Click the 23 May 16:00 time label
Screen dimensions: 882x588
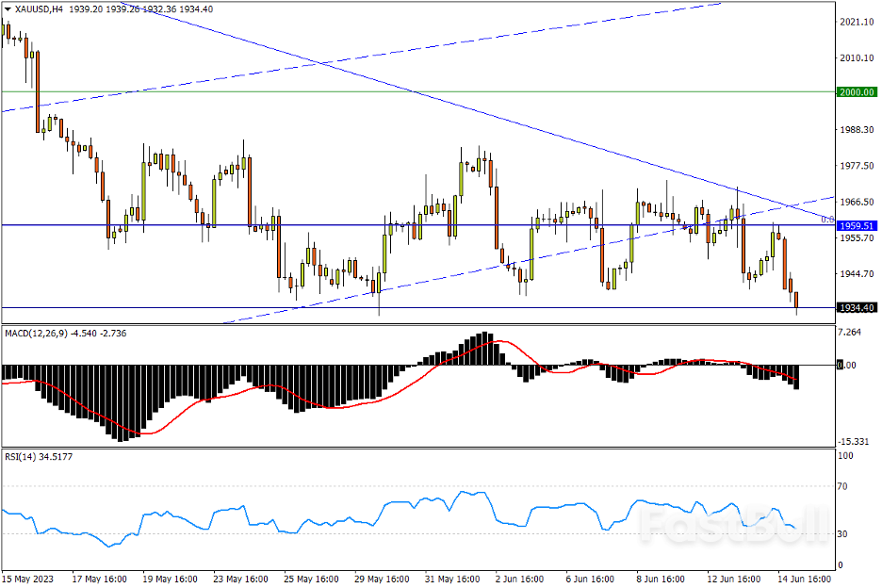coord(240,579)
